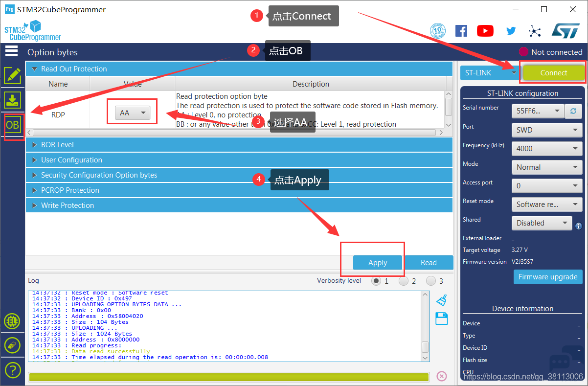The height and width of the screenshot is (386, 588).
Task: Expand the User Configuration section
Action: [240, 160]
